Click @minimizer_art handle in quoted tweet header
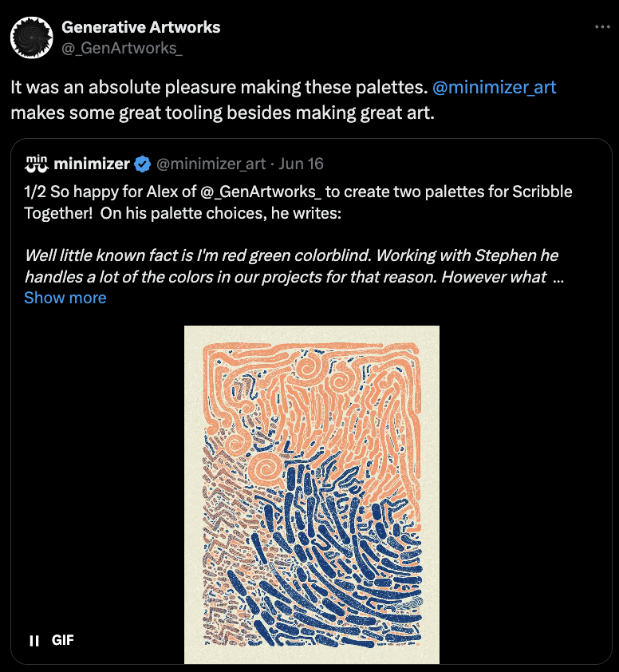Image resolution: width=619 pixels, height=672 pixels. 211,164
